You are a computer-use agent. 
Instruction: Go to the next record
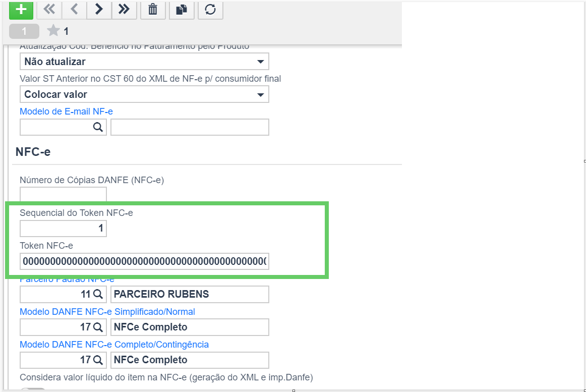pos(99,10)
